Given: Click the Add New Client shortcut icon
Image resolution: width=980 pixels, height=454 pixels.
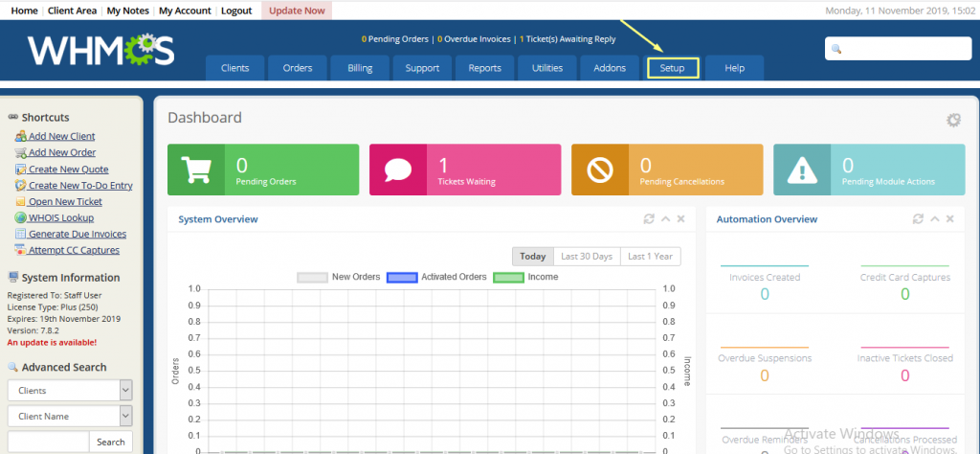Looking at the screenshot, I should [20, 136].
